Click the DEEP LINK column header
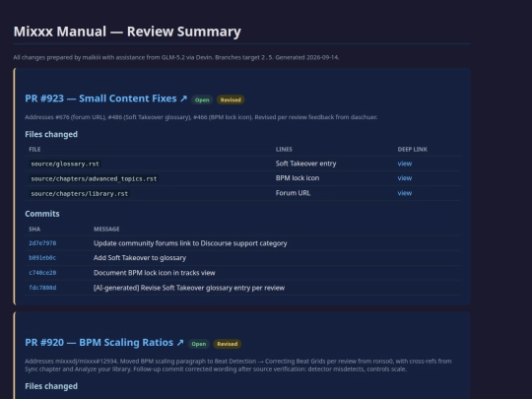 412,150
